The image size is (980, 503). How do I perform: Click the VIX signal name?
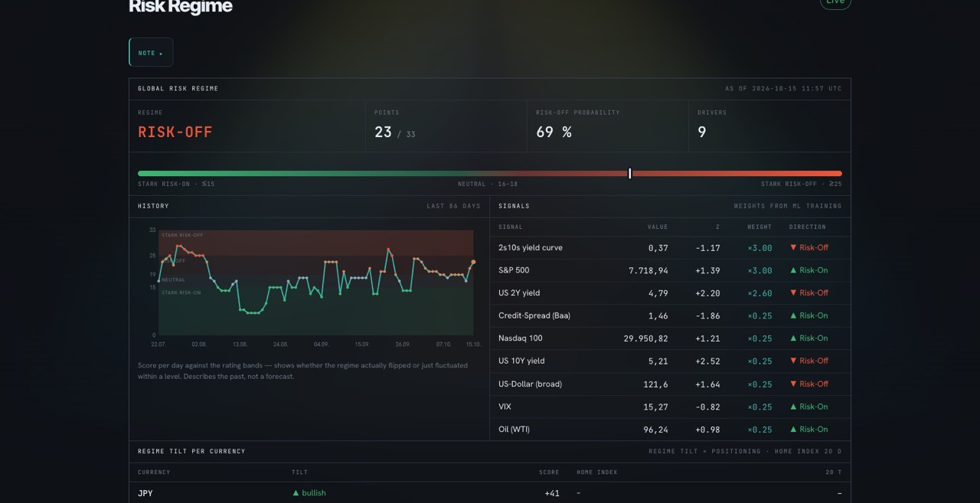tap(505, 407)
